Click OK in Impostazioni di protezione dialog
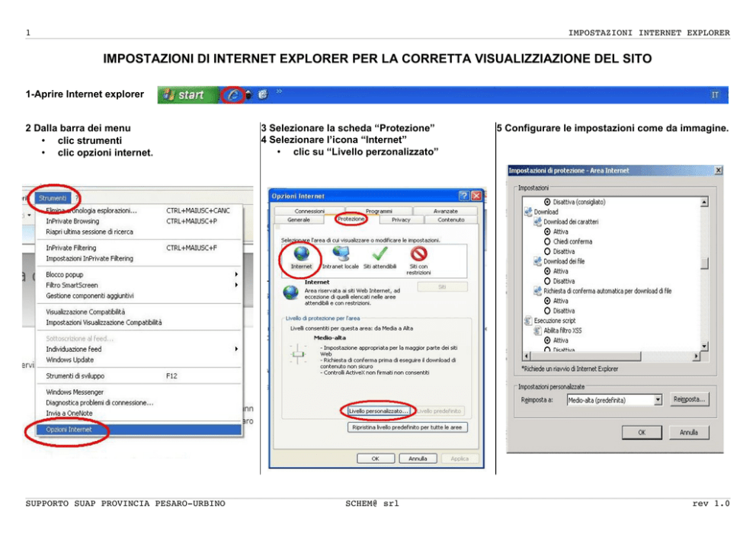The image size is (756, 534). [642, 433]
